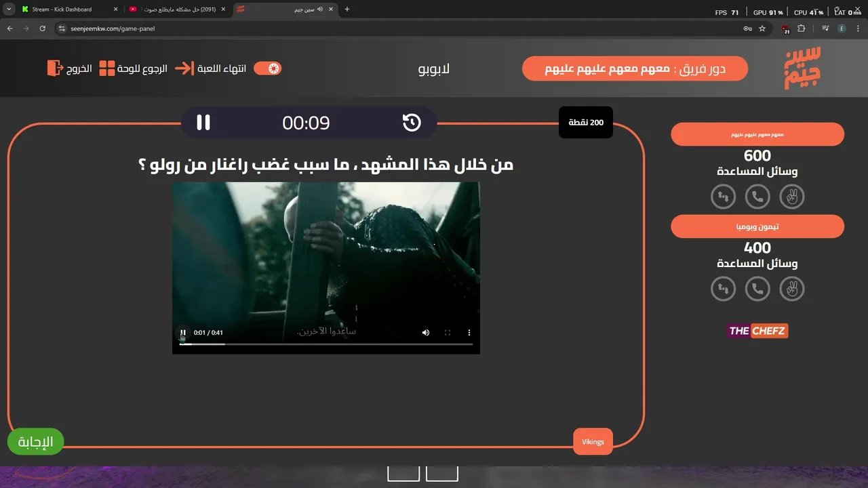The image size is (868, 488).
Task: Click the board grid icon beside الرجوع للوحة
Action: tap(107, 68)
